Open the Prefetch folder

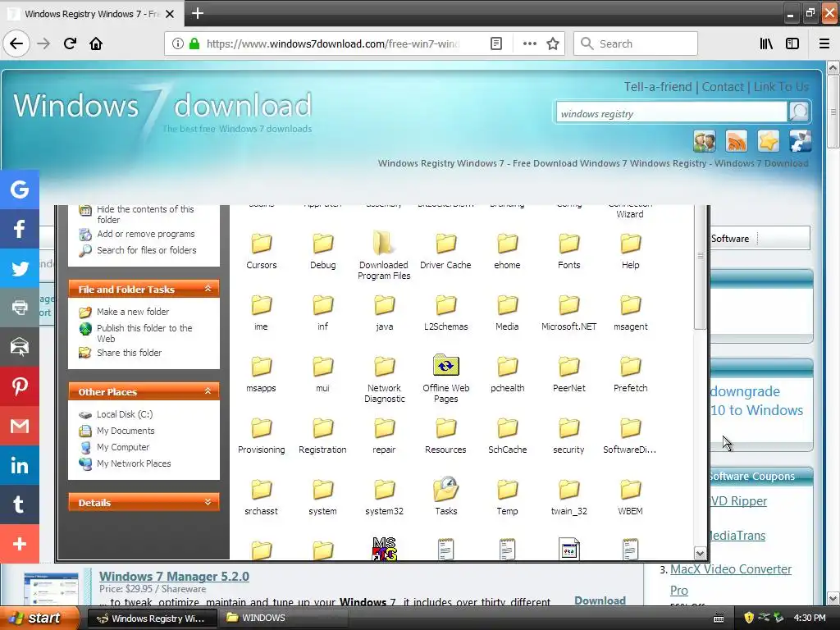tap(631, 373)
